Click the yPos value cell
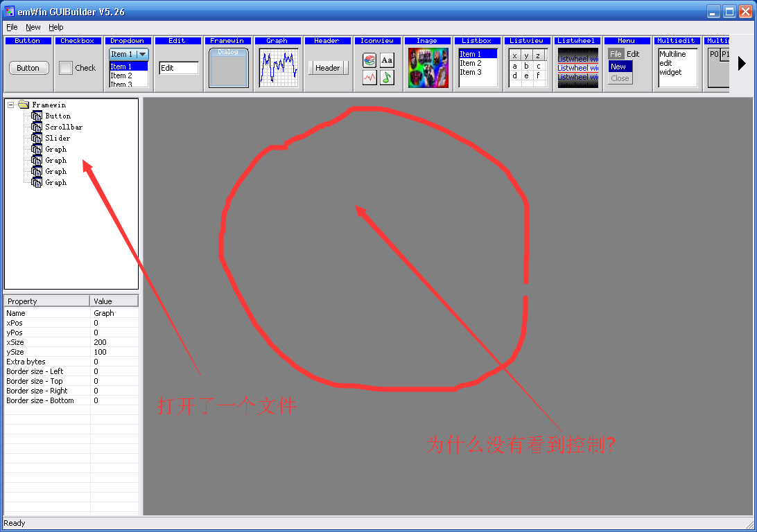757x532 pixels. pos(115,332)
